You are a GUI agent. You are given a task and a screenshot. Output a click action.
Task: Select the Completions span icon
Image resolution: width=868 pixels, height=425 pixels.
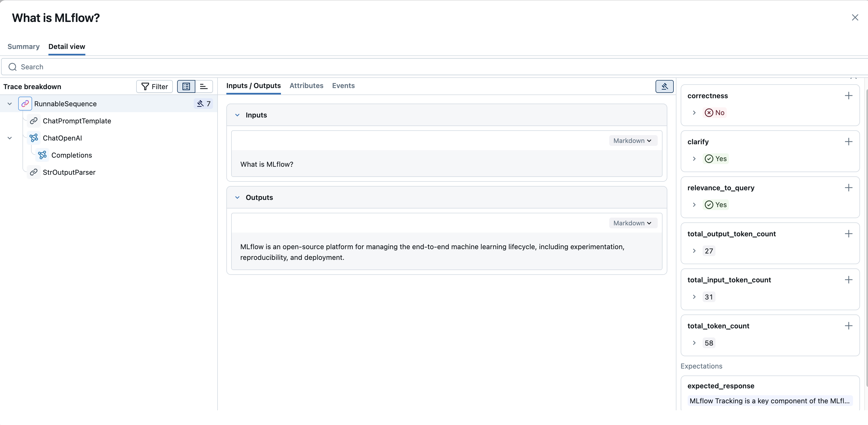43,155
